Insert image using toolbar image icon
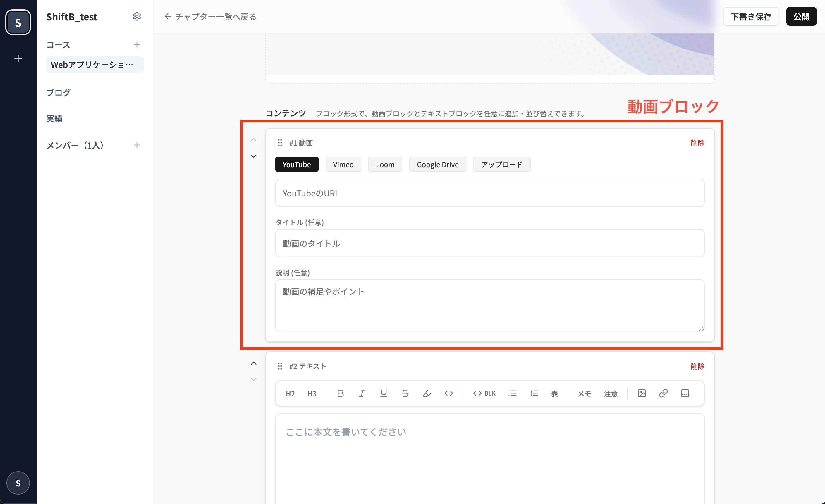Image resolution: width=825 pixels, height=504 pixels. (x=642, y=393)
